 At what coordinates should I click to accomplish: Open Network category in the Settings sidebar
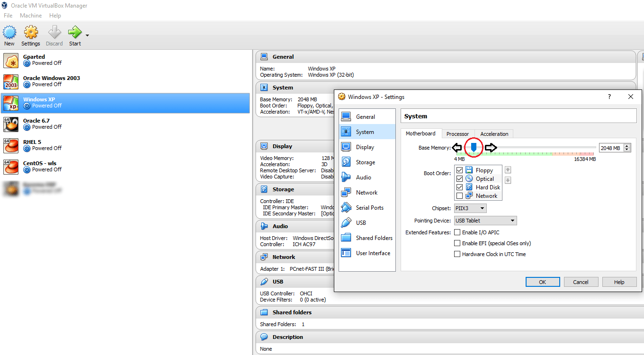point(367,192)
